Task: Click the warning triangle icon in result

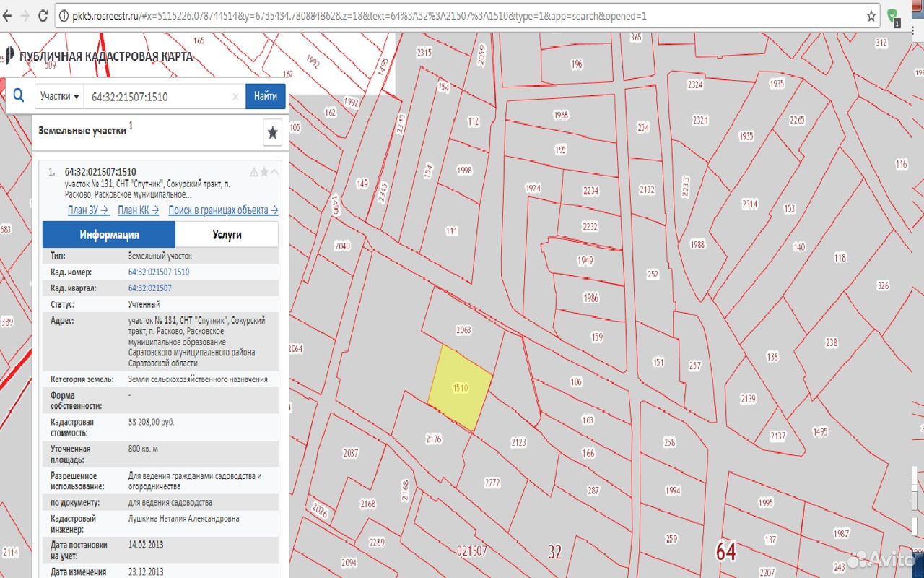Action: point(254,172)
